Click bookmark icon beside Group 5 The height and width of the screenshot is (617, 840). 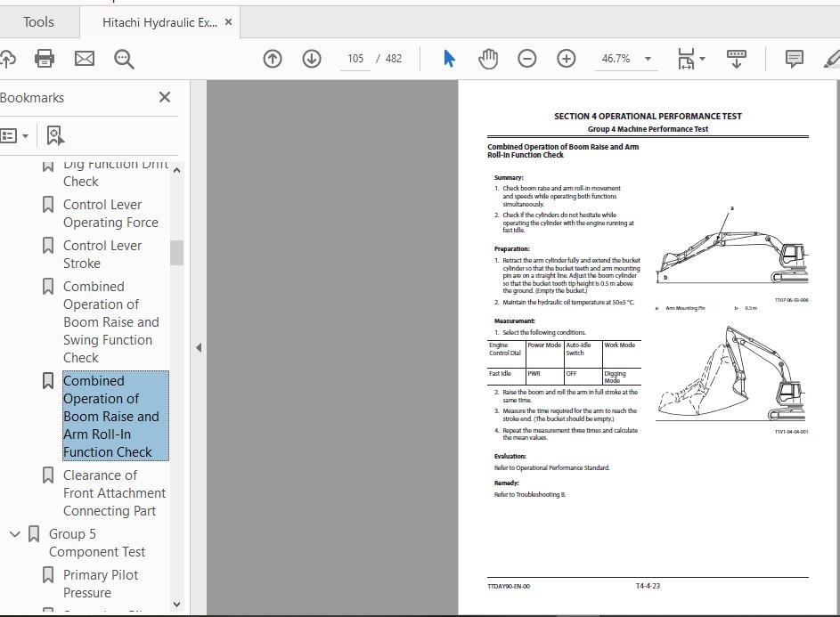tap(34, 534)
